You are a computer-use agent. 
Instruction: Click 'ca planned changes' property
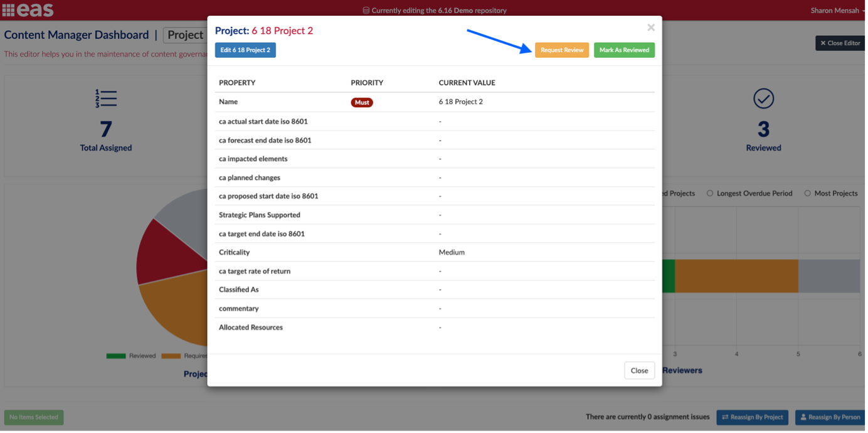[250, 178]
